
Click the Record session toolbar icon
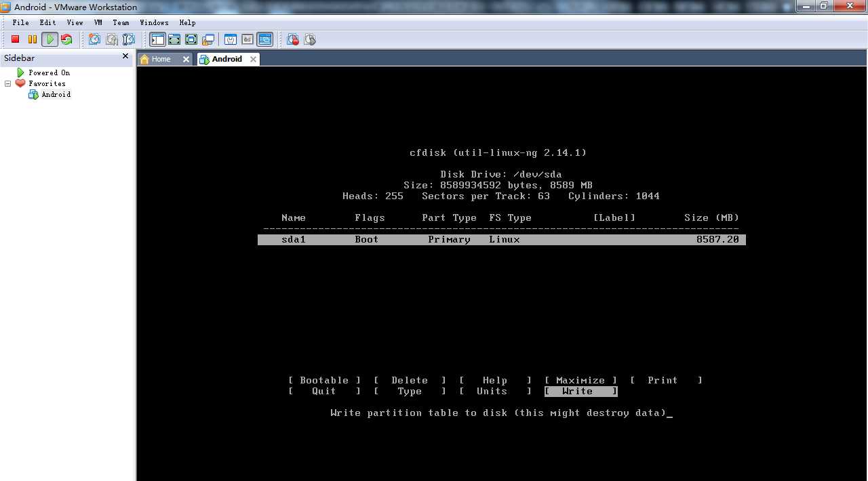coord(293,39)
